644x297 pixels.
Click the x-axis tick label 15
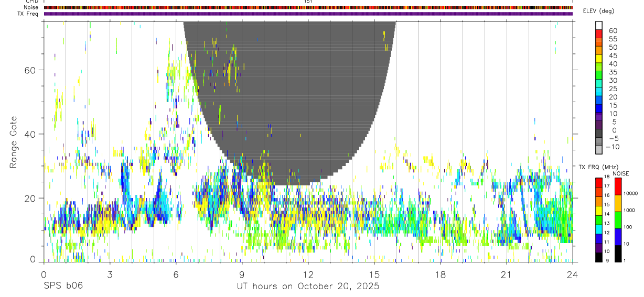click(x=374, y=274)
